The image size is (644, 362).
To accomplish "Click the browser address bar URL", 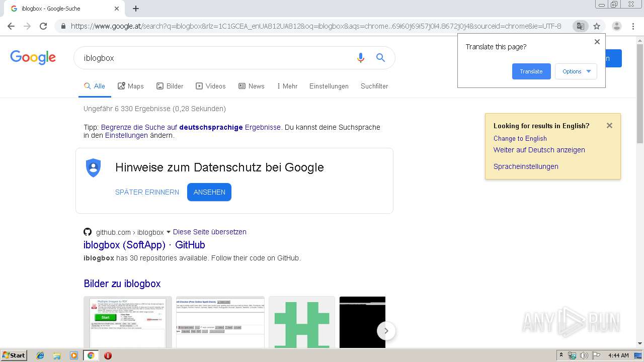I will click(316, 26).
